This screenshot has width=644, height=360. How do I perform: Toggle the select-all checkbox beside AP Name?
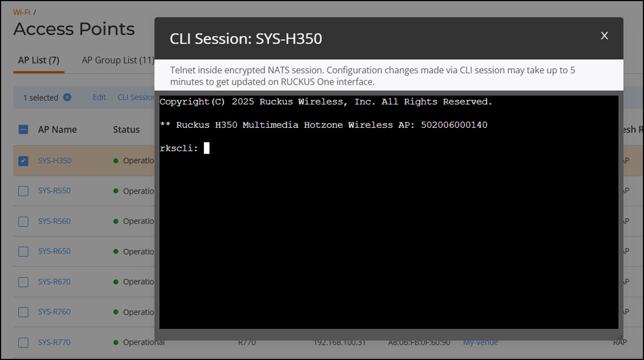(23, 130)
